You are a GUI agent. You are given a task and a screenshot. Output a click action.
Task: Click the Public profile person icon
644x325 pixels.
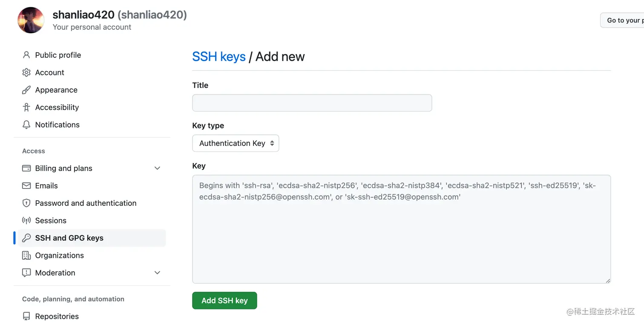point(26,55)
